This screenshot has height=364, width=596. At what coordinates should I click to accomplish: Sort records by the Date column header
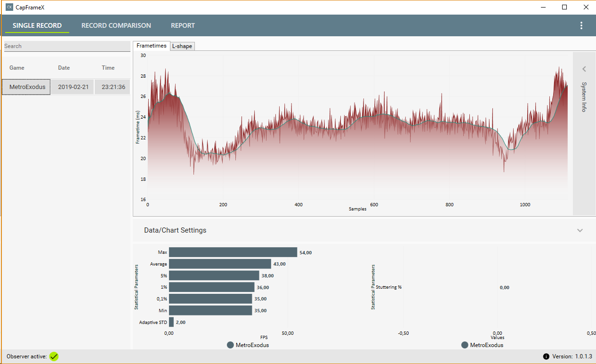point(64,68)
